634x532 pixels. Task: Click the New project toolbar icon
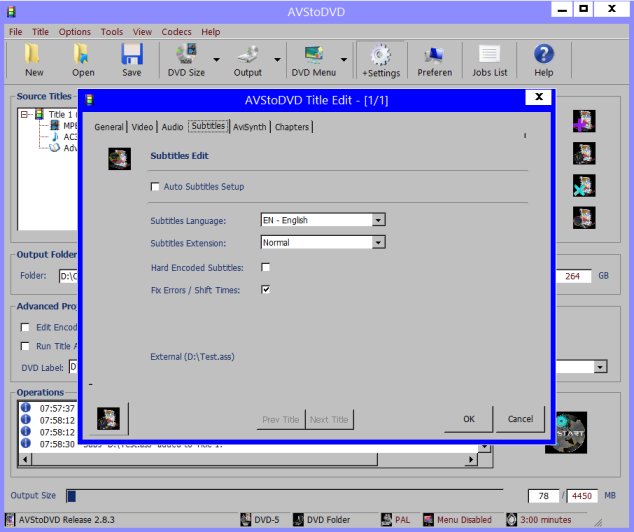point(33,54)
